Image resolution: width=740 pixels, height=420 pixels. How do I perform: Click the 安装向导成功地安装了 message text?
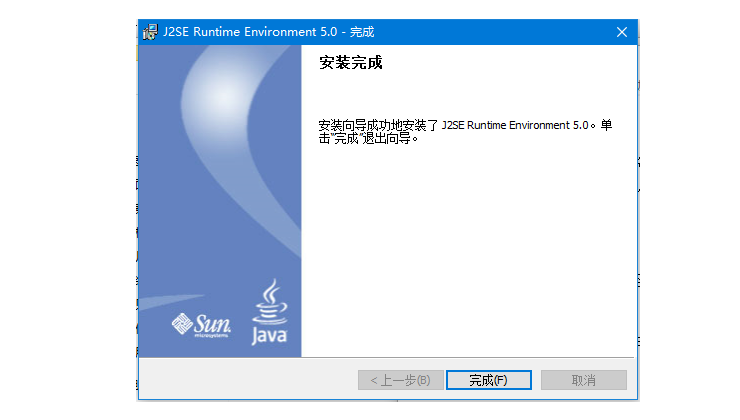[x=465, y=132]
